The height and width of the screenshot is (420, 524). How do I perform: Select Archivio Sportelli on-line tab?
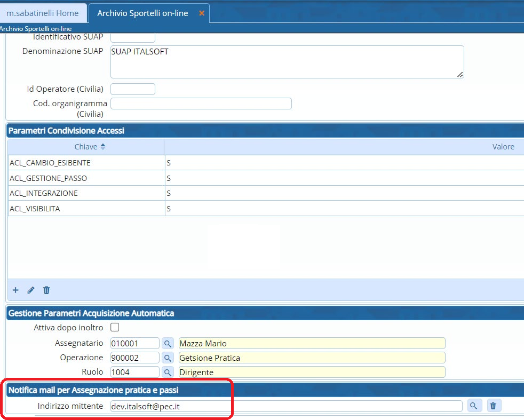[x=142, y=13]
